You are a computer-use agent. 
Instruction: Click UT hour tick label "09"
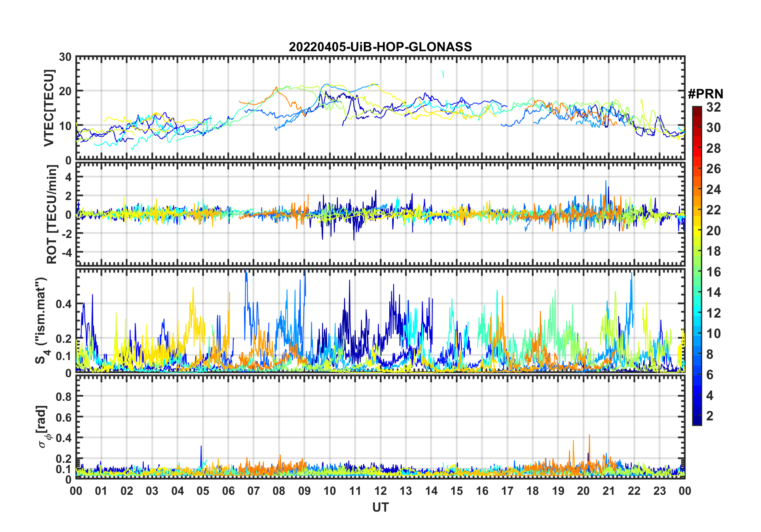pyautogui.click(x=304, y=491)
